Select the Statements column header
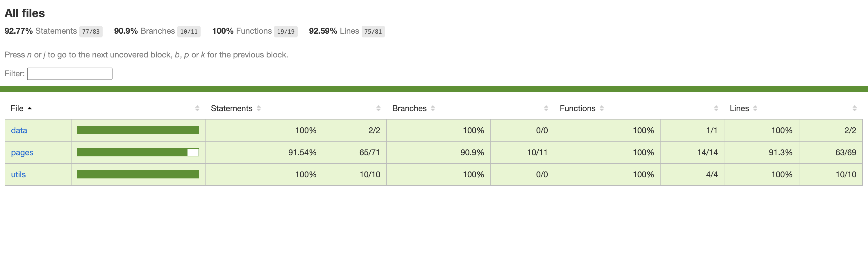Image resolution: width=868 pixels, height=253 pixels. click(231, 108)
